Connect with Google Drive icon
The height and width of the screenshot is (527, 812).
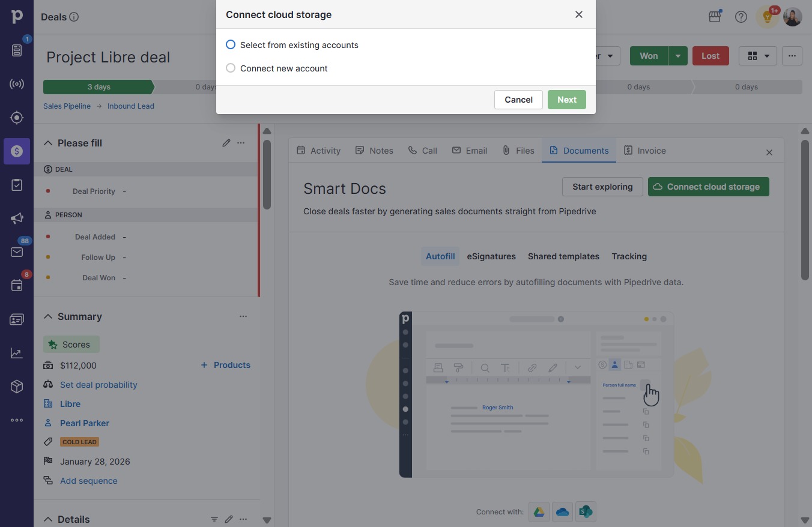tap(539, 512)
